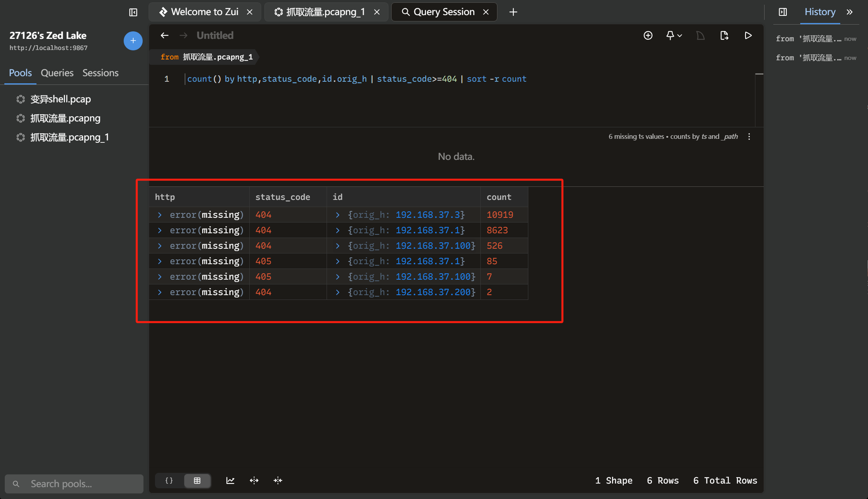Open the Welcome to Zui tab
The image size is (868, 499).
pyautogui.click(x=205, y=12)
